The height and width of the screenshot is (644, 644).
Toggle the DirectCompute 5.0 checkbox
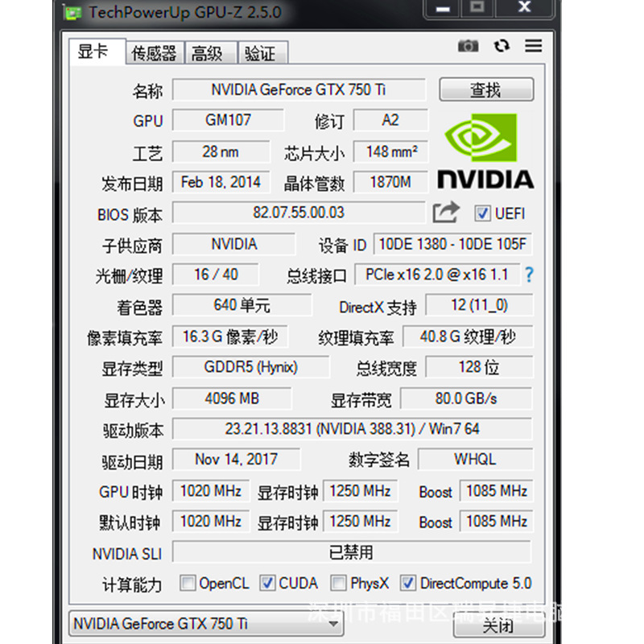(408, 583)
